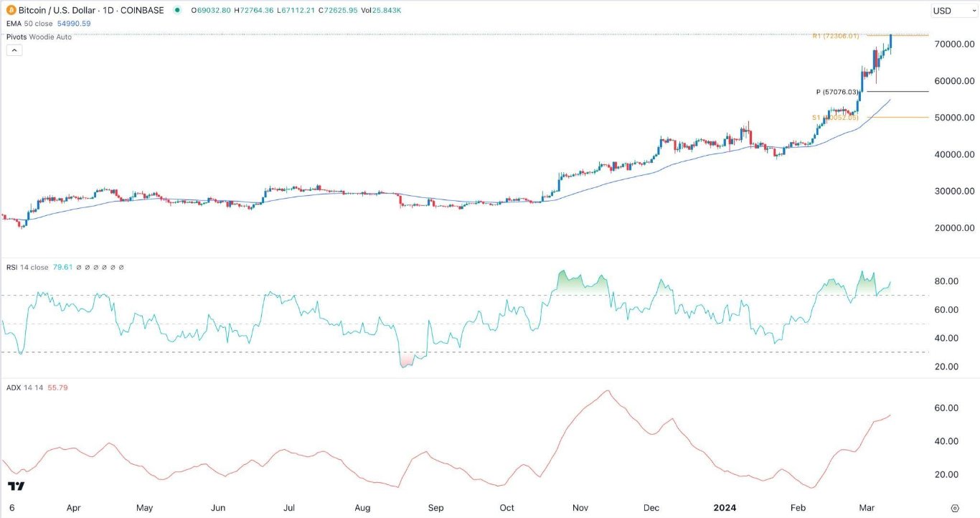Viewport: 980px width, 518px height.
Task: Click the May label on time axis
Action: coord(145,508)
